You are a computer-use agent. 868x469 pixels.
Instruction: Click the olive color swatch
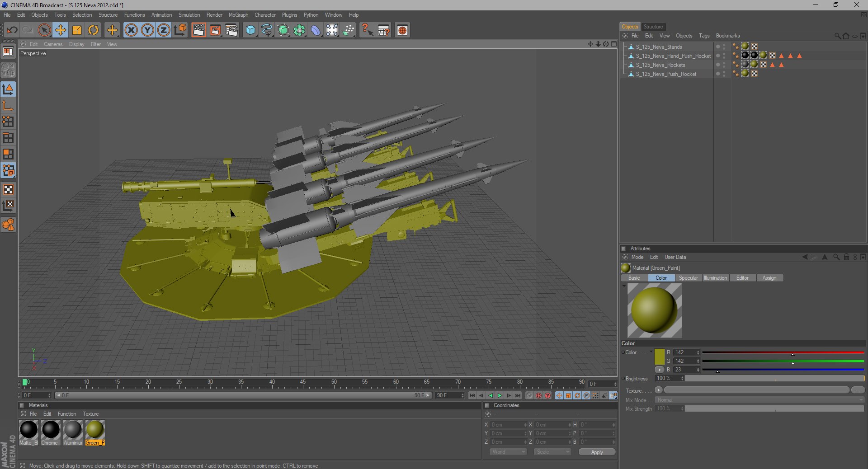[660, 356]
